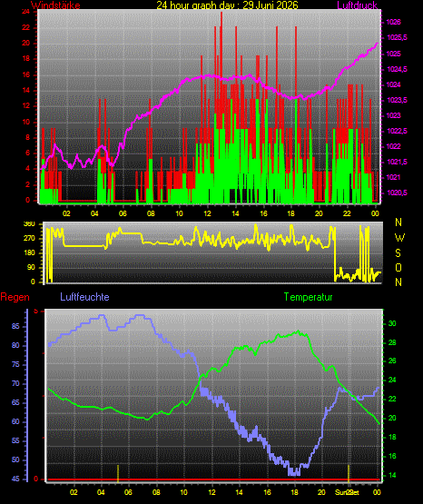Select the 24 hour graph day title
The height and width of the screenshot is (504, 423).
pyautogui.click(x=227, y=5)
